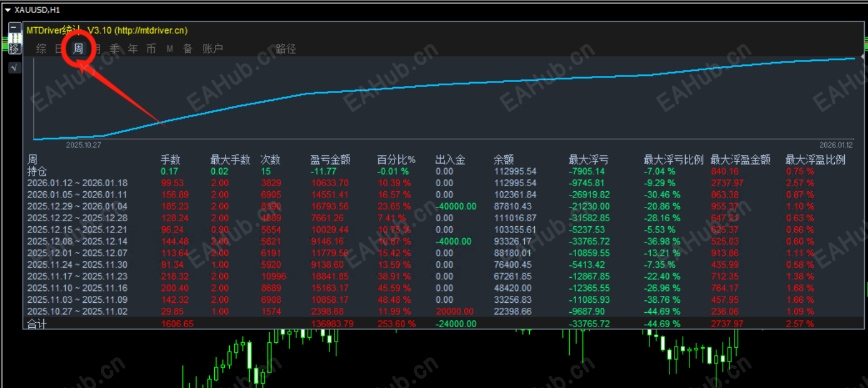Click the 最大浮亏比例 column header
This screenshot has height=388, width=868.
tap(673, 160)
